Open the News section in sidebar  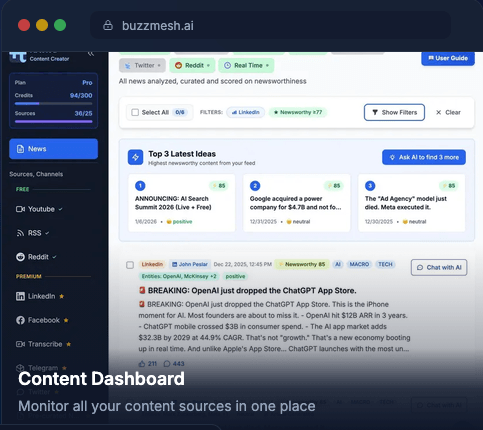pyautogui.click(x=53, y=149)
